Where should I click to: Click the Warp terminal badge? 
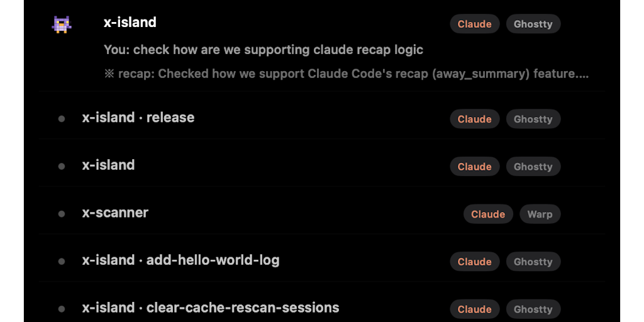(540, 214)
